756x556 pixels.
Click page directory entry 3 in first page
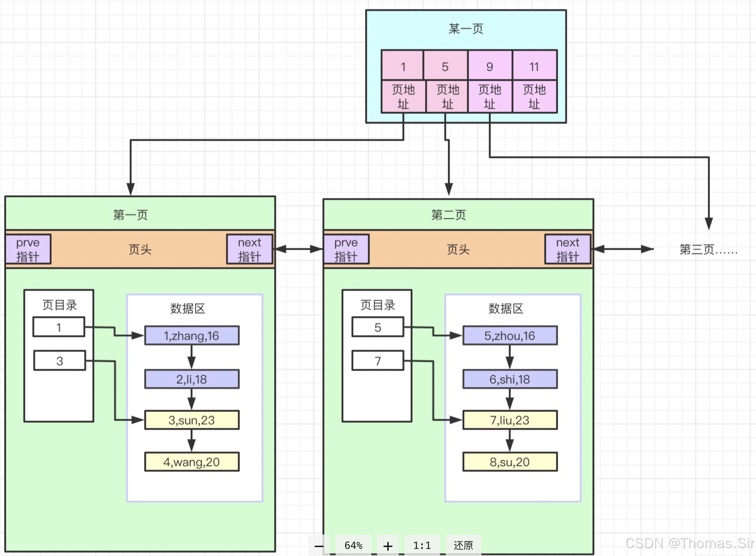(x=59, y=361)
